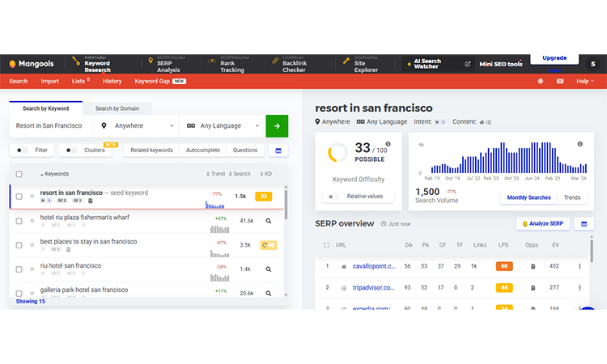Open History in the red bar
607x364 pixels.
click(x=112, y=81)
